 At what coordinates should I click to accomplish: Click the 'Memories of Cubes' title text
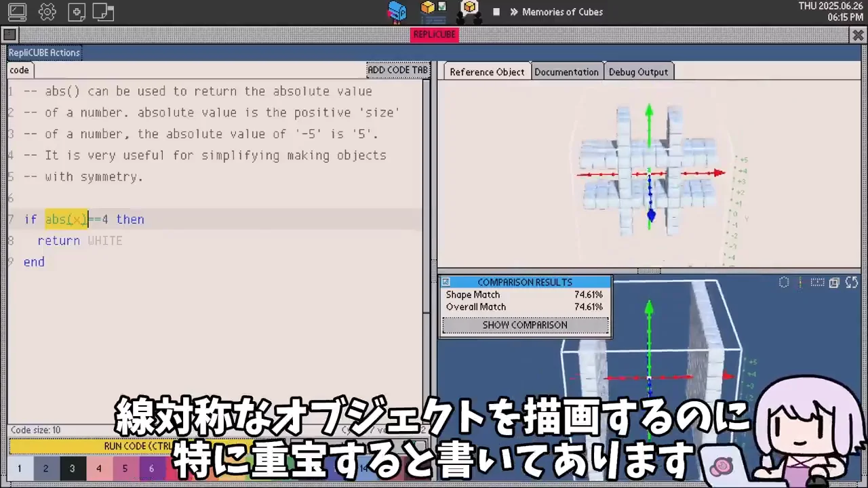(562, 12)
